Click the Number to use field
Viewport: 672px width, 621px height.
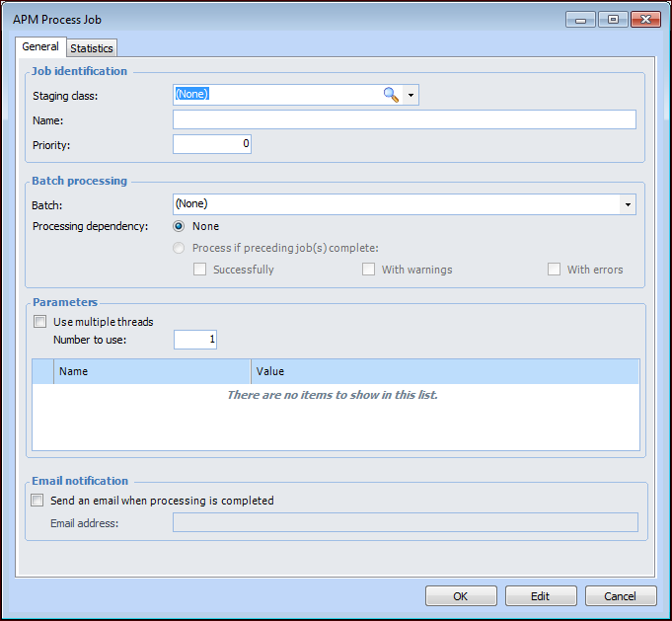point(195,340)
